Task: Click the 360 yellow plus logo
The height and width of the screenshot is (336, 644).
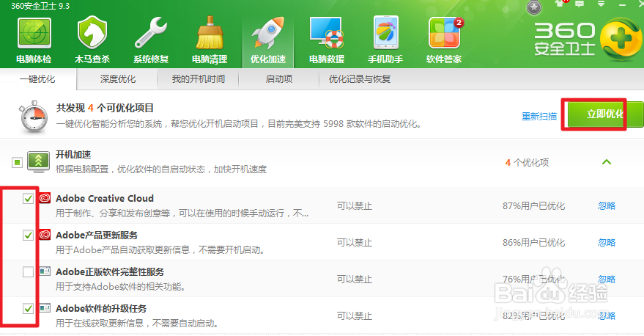Action: click(621, 40)
